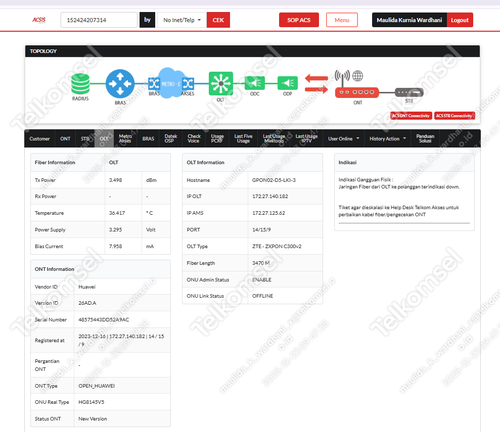This screenshot has width=500, height=432.
Task: Select the OLT tab
Action: [104, 139]
